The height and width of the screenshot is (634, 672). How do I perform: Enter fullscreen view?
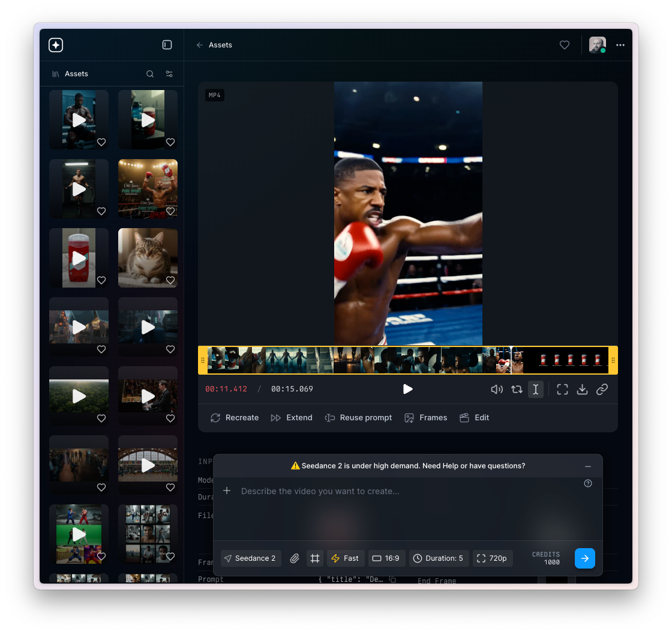point(562,390)
